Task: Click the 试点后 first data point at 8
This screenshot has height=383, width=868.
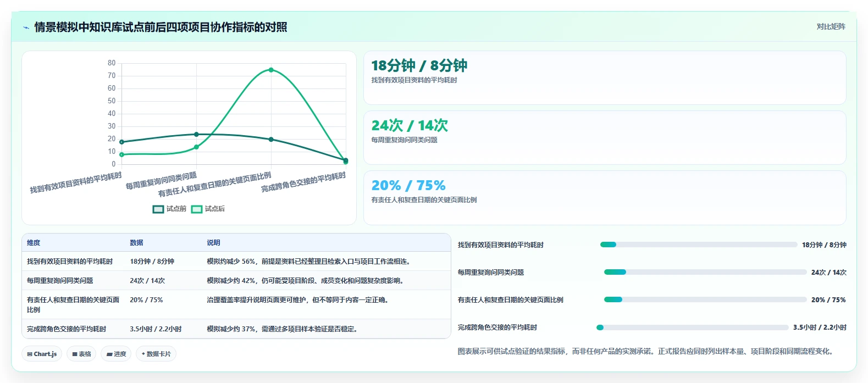Action: pos(121,154)
